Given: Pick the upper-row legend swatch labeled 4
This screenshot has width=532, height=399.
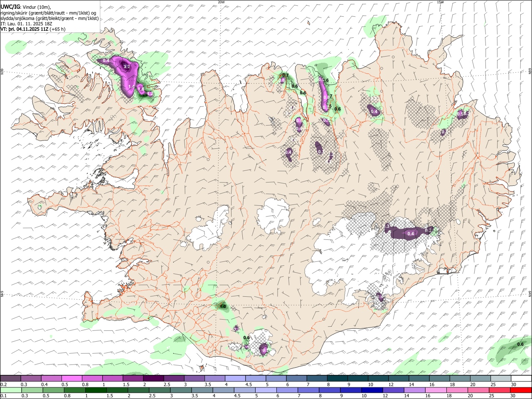Looking at the screenshot, I should tap(235, 379).
